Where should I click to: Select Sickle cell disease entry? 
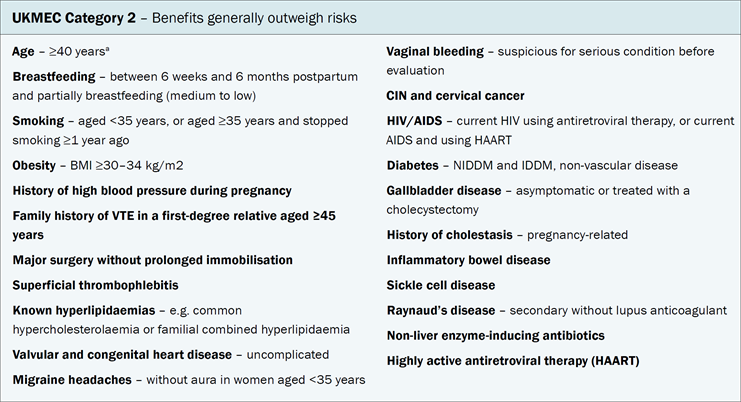coord(441,285)
